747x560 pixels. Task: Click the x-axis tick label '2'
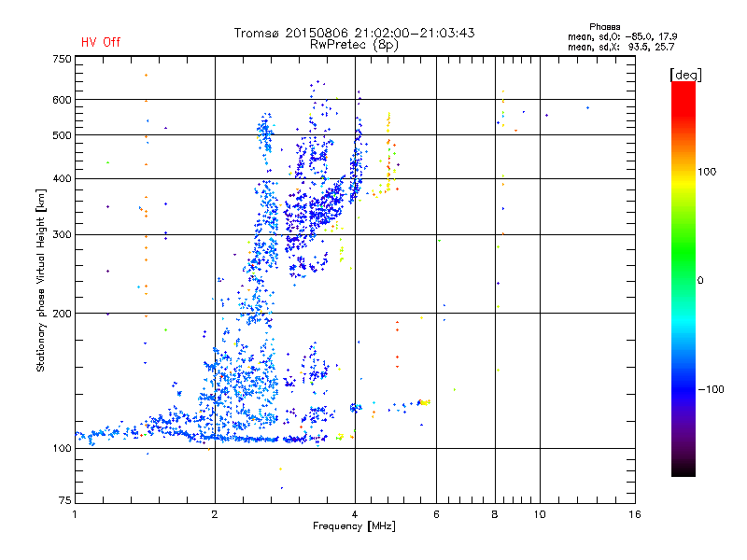point(215,514)
